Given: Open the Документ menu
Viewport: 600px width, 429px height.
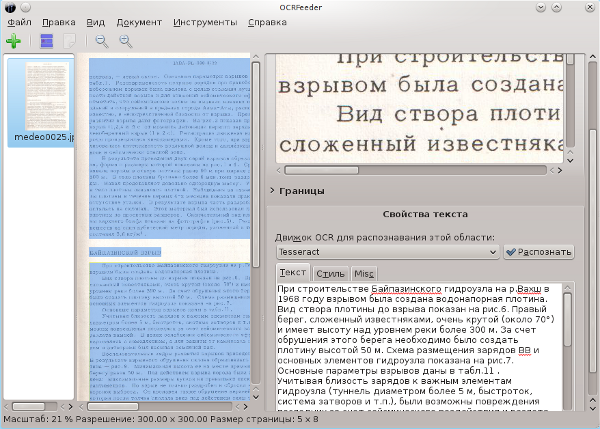Looking at the screenshot, I should pyautogui.click(x=137, y=21).
